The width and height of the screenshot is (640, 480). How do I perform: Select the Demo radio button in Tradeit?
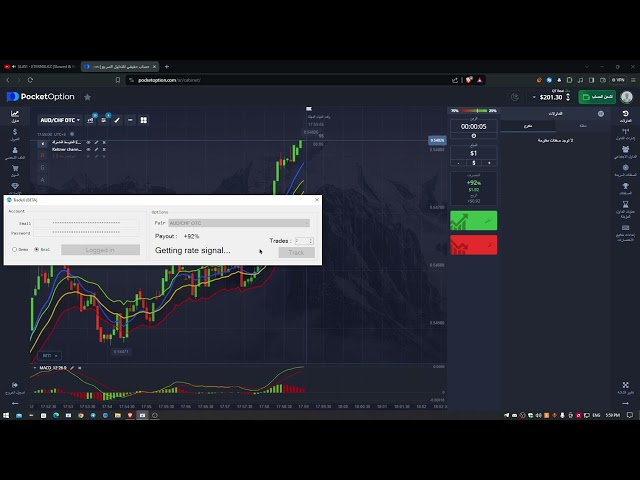point(15,249)
